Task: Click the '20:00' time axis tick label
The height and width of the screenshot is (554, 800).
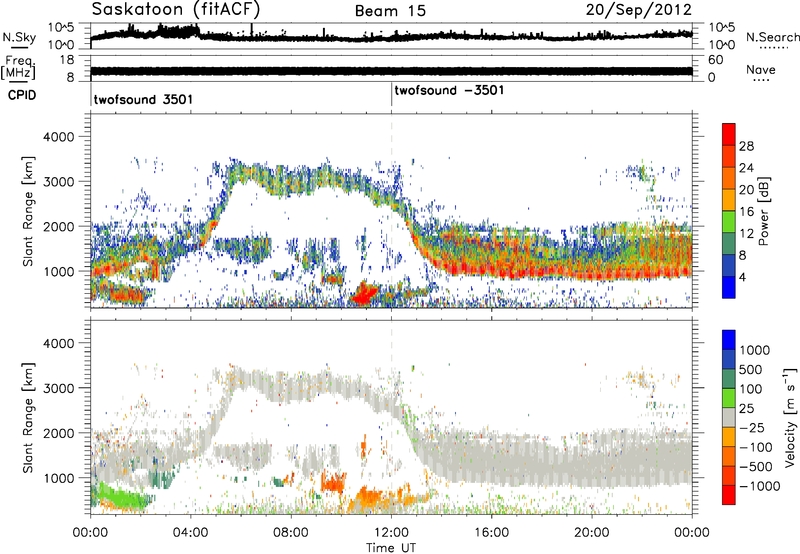Action: pos(591,533)
